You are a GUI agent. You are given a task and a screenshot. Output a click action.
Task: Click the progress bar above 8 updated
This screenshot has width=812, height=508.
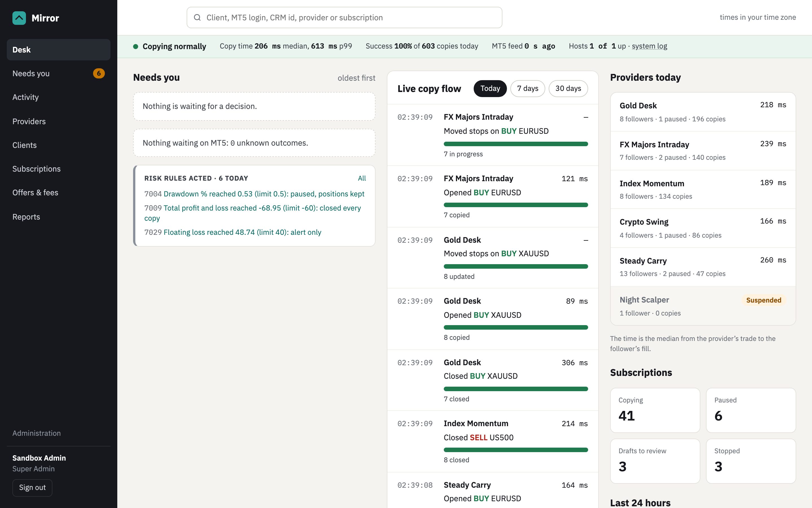click(516, 266)
